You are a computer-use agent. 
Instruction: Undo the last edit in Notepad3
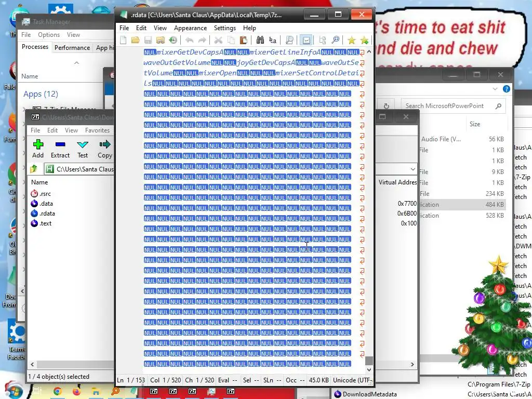189,41
